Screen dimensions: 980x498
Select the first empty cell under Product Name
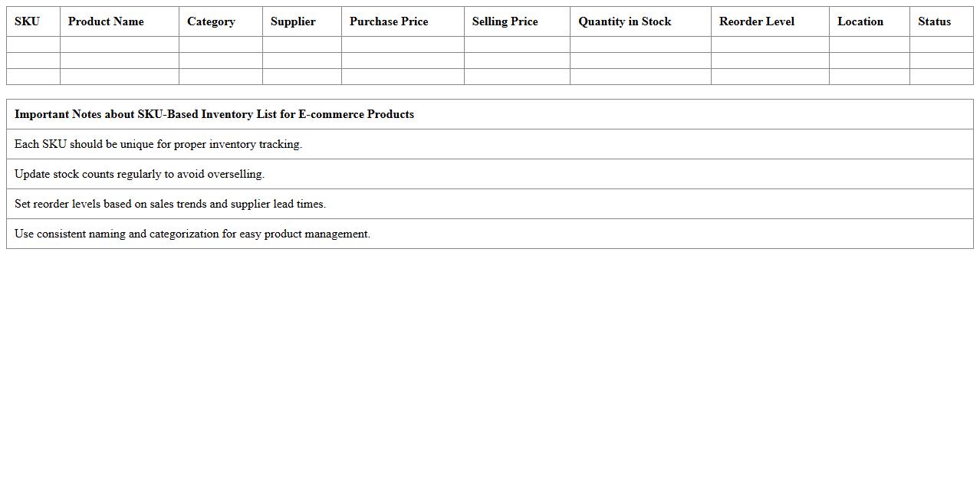click(x=119, y=44)
